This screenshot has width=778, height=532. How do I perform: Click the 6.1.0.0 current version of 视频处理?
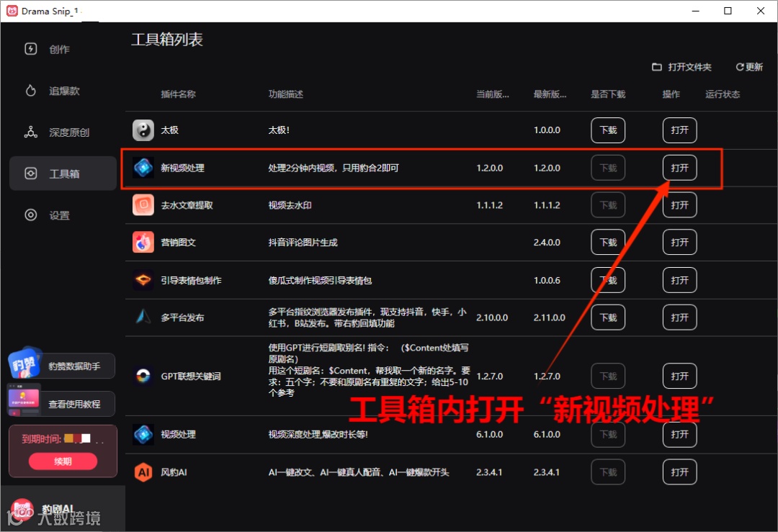(x=490, y=434)
